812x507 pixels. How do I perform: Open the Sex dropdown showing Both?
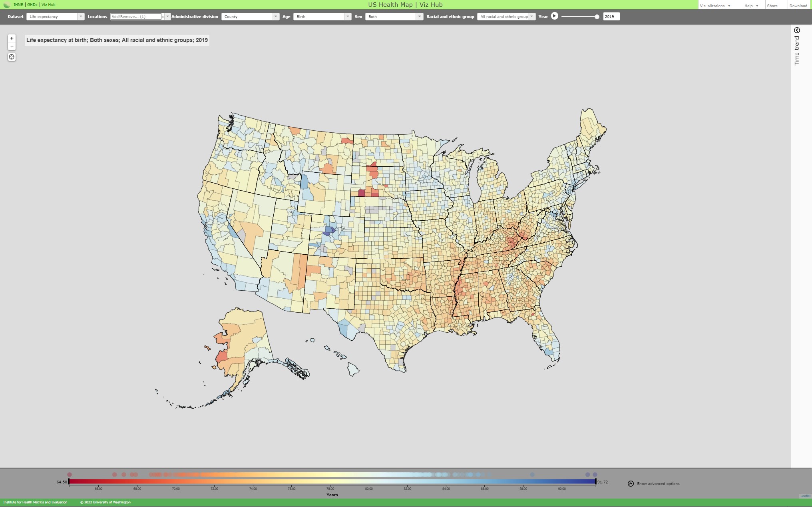point(394,16)
